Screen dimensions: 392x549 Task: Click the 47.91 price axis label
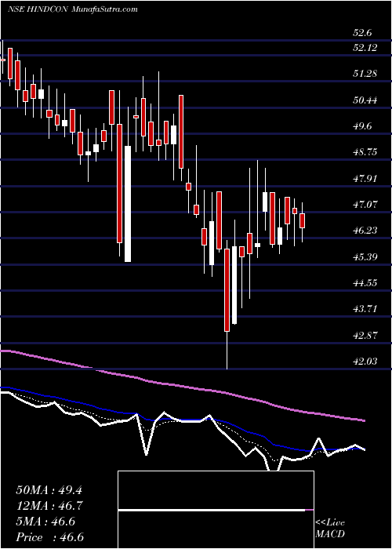pyautogui.click(x=365, y=179)
